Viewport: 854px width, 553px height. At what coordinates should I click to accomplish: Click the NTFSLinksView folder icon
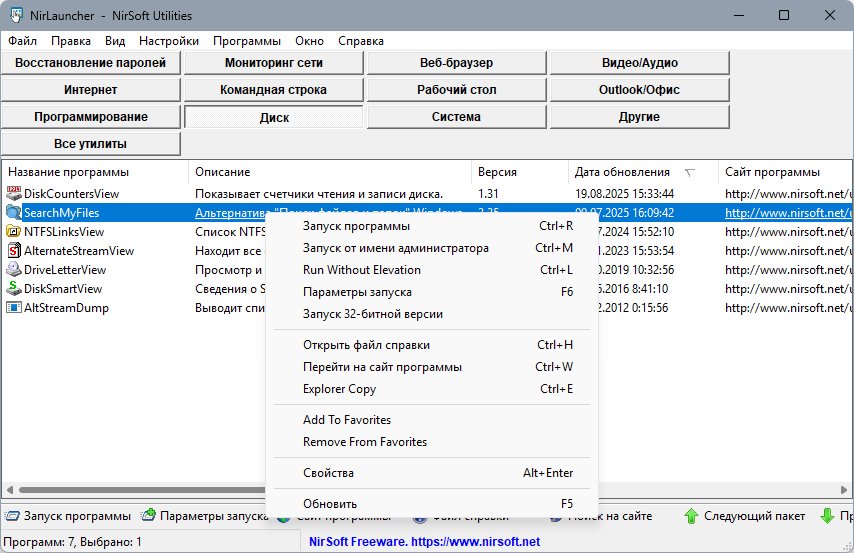(x=14, y=232)
